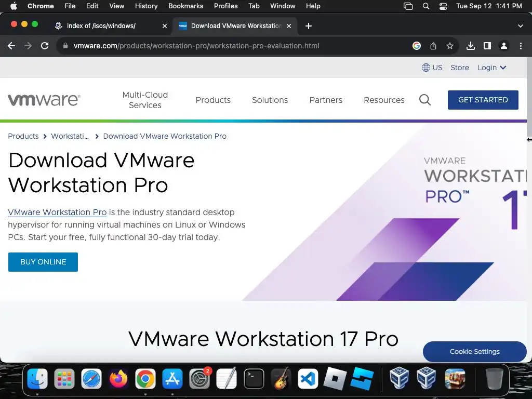The width and height of the screenshot is (532, 399).
Task: Open Multi-Cloud Services menu
Action: pyautogui.click(x=145, y=100)
